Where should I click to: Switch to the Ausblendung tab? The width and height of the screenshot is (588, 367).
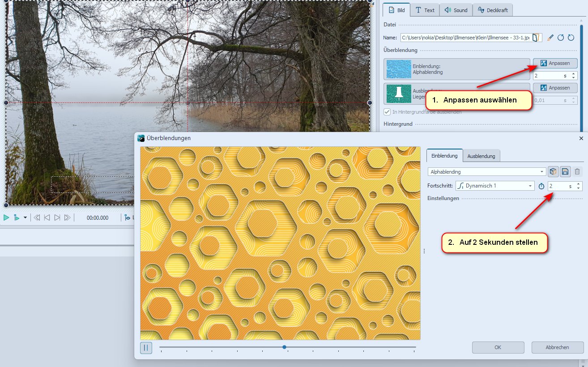[x=481, y=156]
